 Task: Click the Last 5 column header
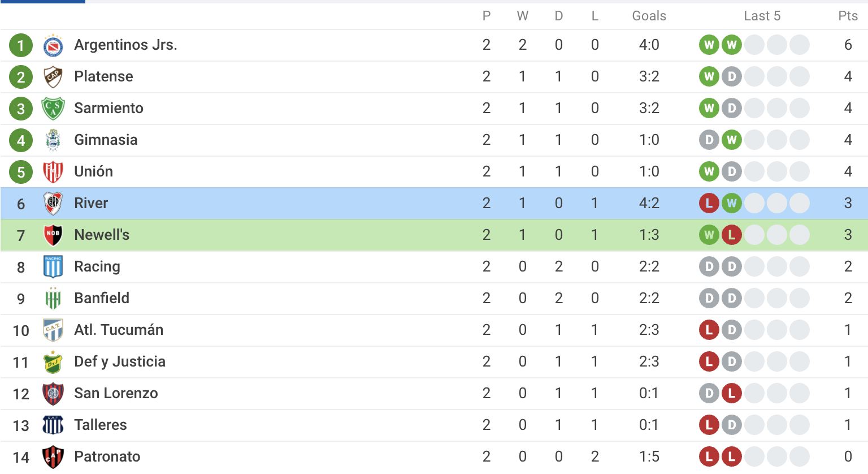762,16
